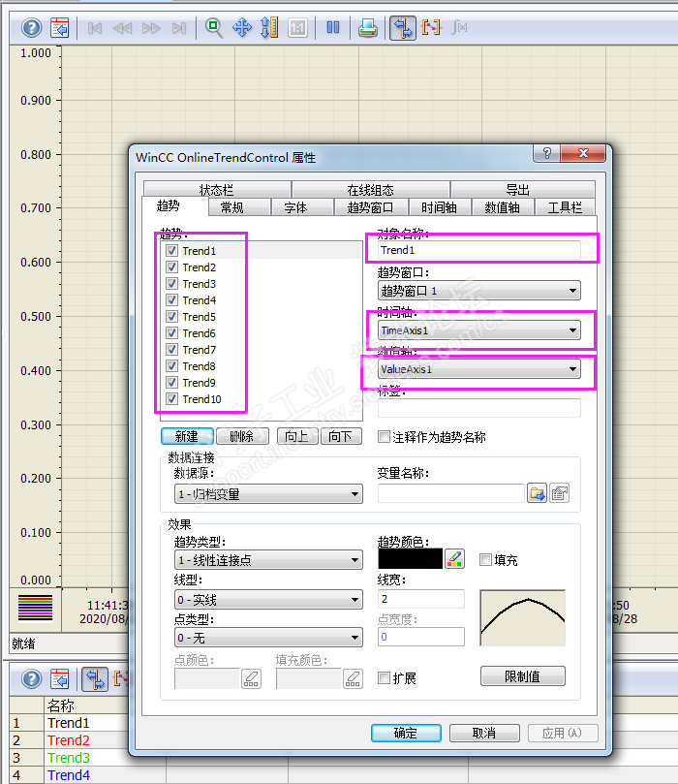This screenshot has width=678, height=784.
Task: Confirm with 确定 button
Action: pyautogui.click(x=406, y=733)
